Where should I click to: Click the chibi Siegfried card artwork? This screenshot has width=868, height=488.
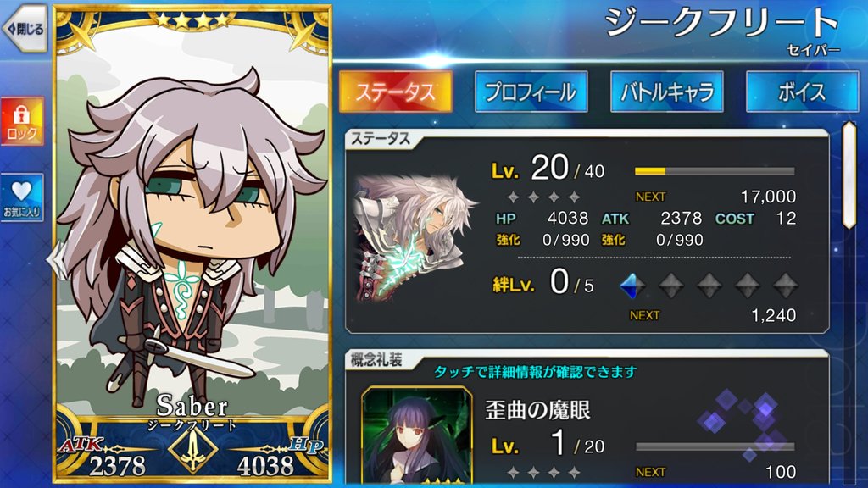pos(191,238)
